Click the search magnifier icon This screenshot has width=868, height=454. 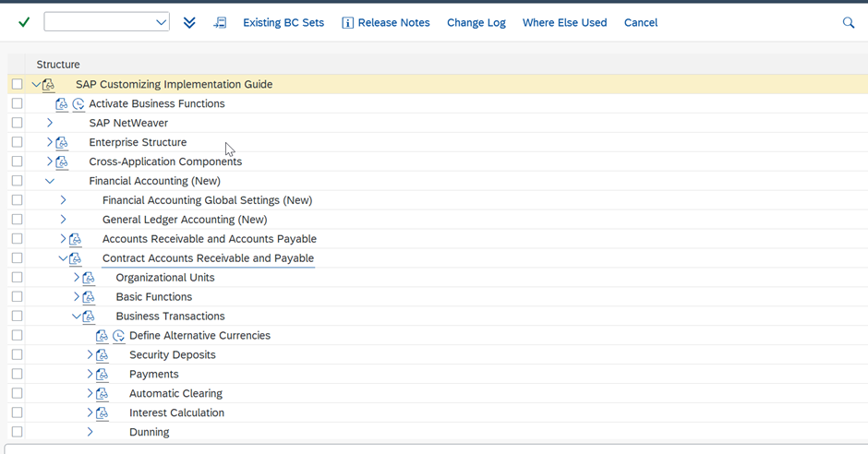(x=848, y=23)
